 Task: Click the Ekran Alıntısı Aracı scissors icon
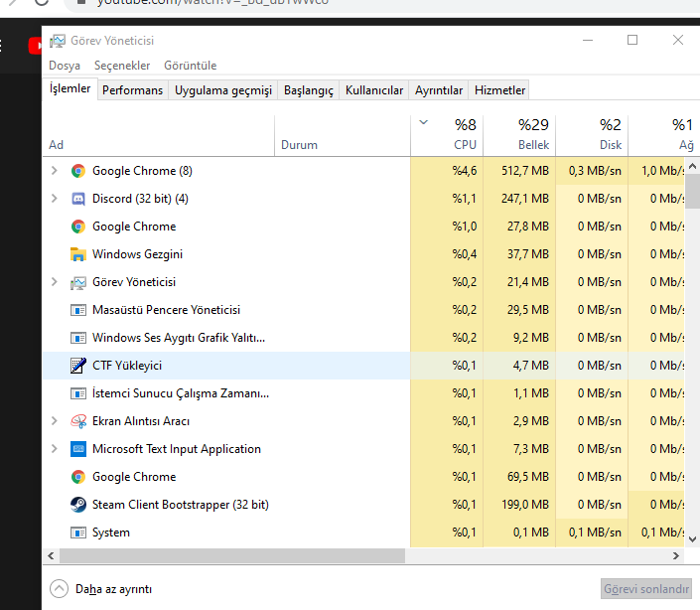coord(78,421)
